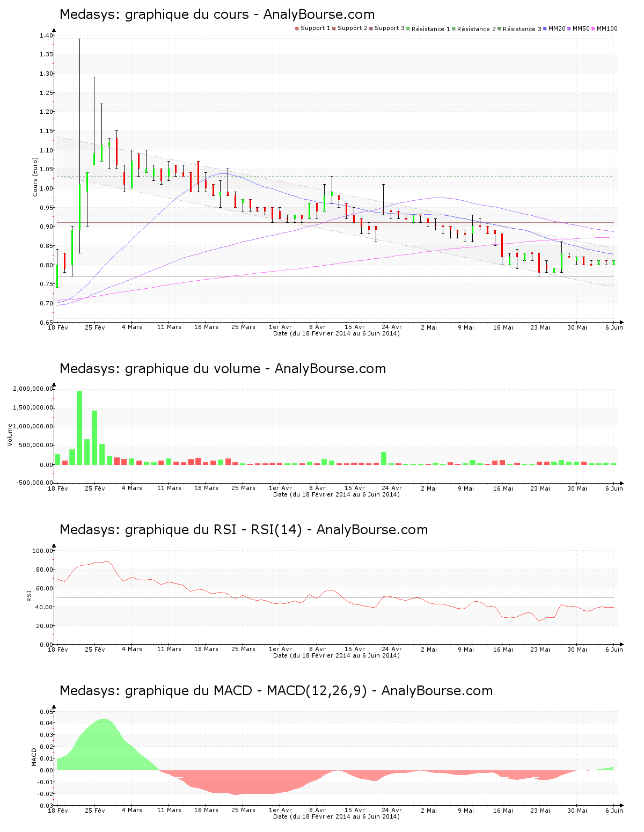Click the 1,000,000.00 volume axis value
This screenshot has width=644, height=832.
tap(33, 426)
